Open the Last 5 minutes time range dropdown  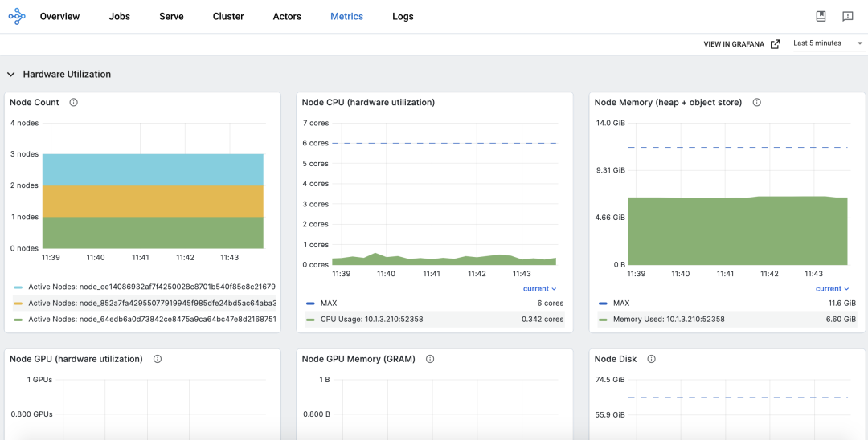827,43
